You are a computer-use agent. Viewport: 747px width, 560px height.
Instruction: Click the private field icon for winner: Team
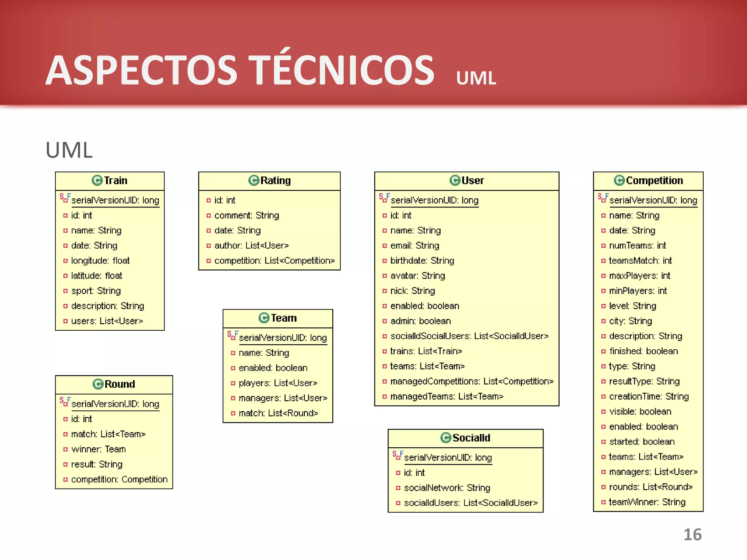pyautogui.click(x=65, y=450)
